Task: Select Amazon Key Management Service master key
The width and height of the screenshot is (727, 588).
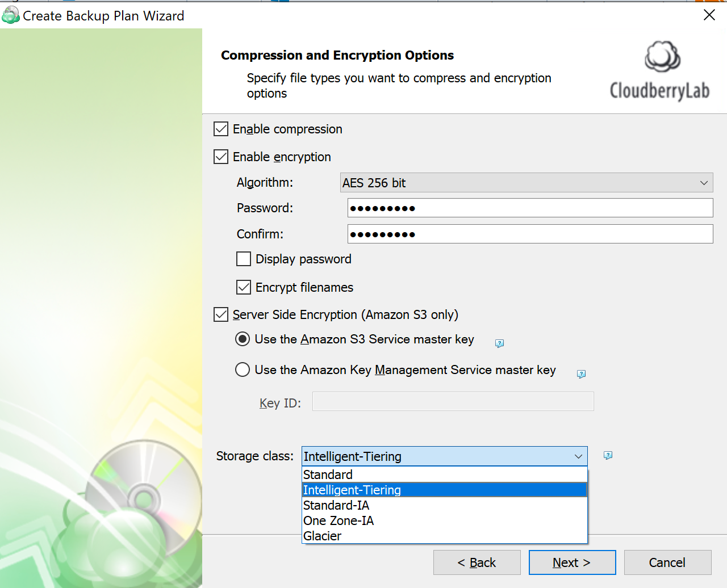Action: (243, 369)
